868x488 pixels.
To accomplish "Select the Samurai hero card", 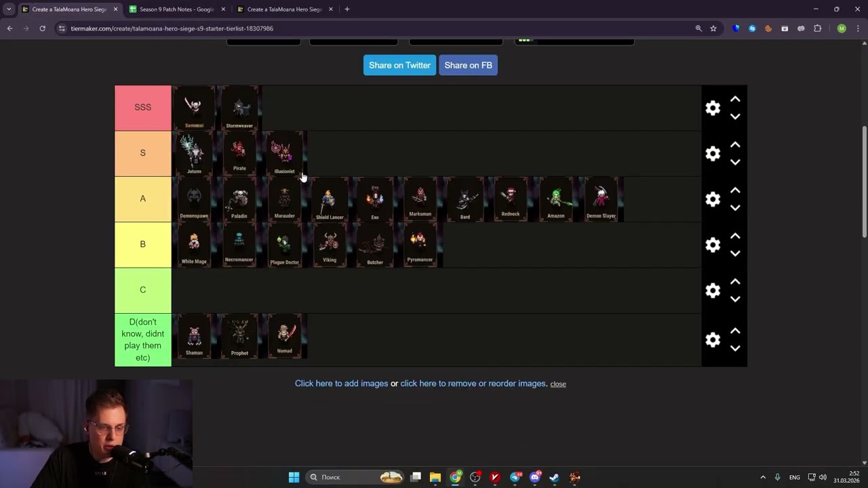I will pyautogui.click(x=194, y=108).
